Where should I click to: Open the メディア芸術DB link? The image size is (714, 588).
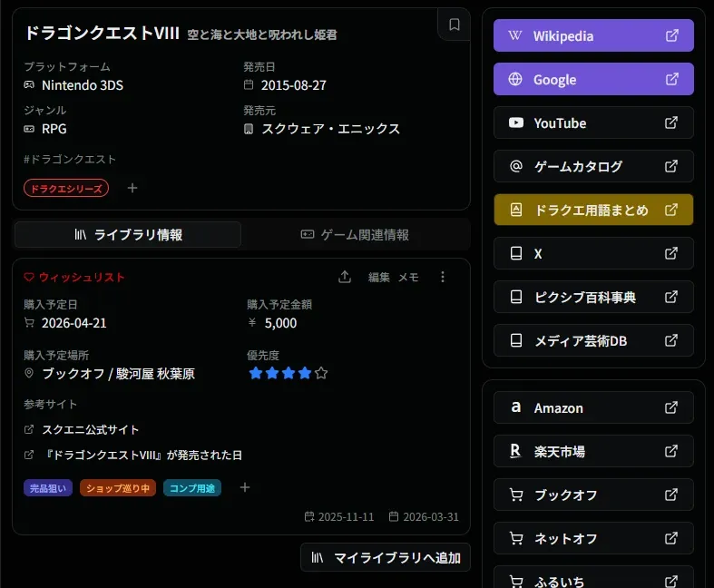tap(593, 340)
